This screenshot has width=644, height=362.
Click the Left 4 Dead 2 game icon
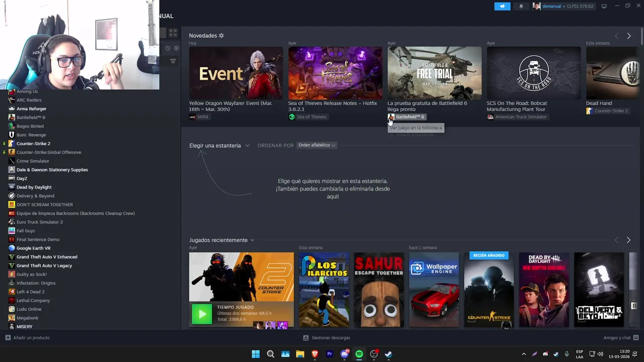click(x=12, y=292)
